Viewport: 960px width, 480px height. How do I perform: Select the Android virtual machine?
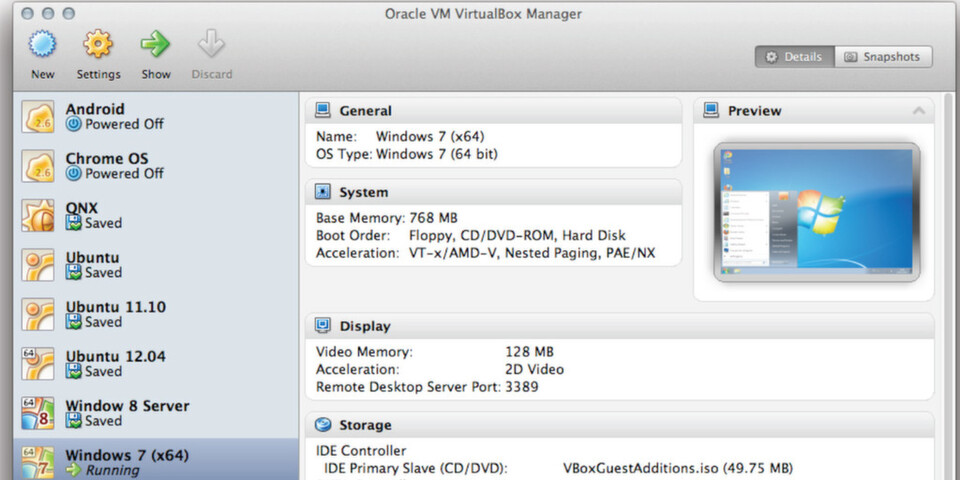(156, 116)
